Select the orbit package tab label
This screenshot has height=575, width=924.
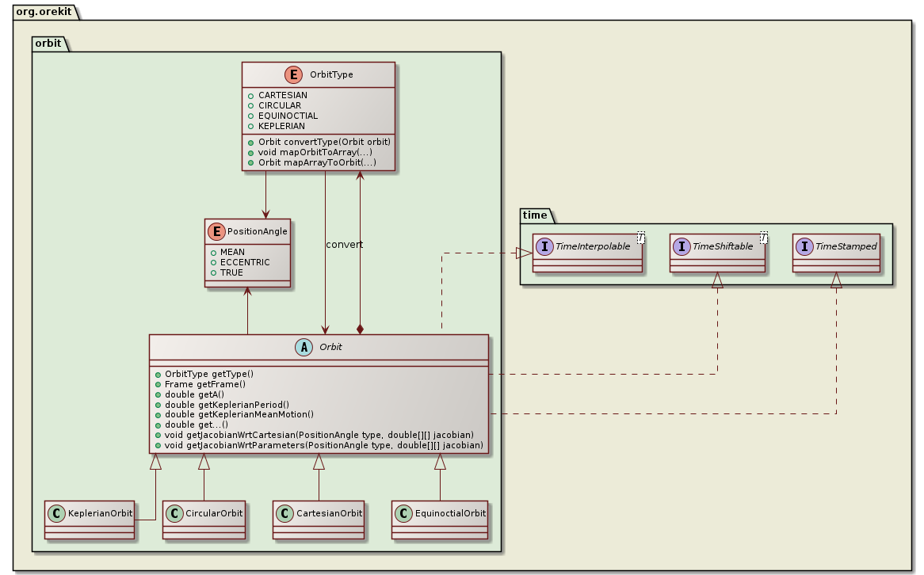tap(48, 43)
